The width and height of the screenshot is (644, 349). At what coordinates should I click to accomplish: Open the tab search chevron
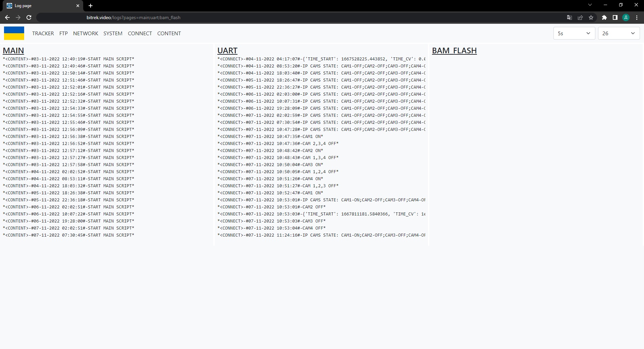(x=590, y=5)
